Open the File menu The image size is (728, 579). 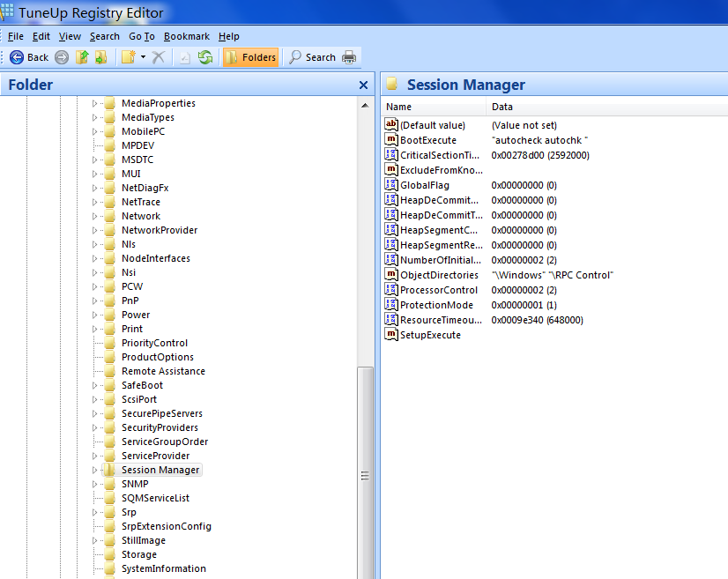tap(16, 36)
